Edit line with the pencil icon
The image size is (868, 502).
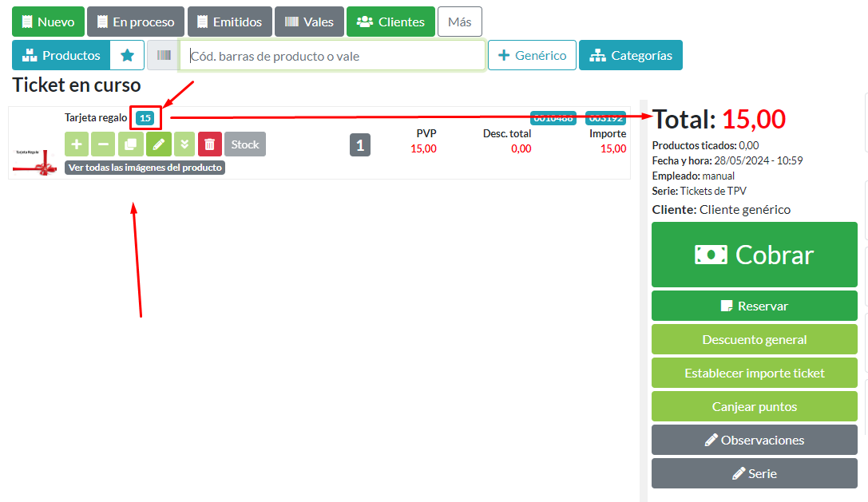pos(158,144)
